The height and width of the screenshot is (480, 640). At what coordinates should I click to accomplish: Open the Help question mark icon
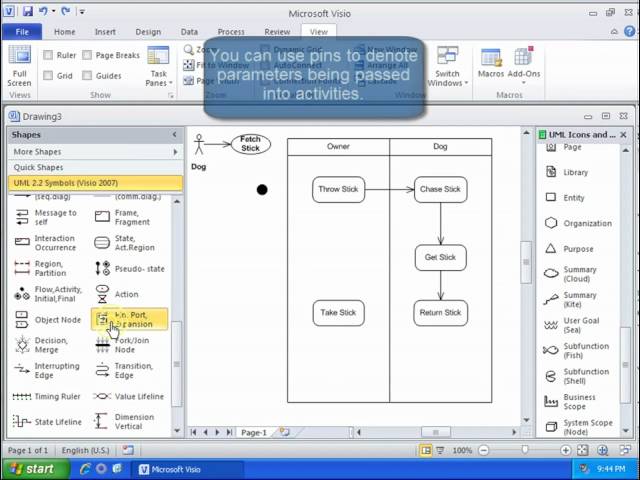(630, 31)
